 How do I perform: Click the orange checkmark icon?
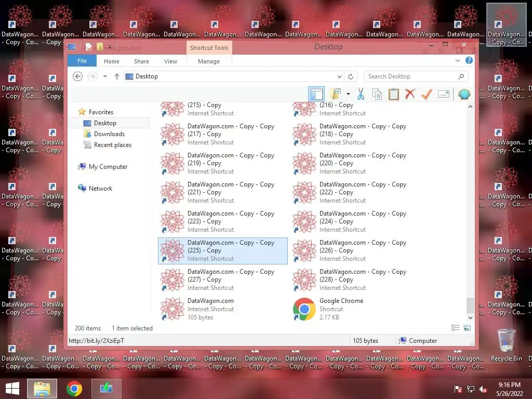tap(427, 94)
